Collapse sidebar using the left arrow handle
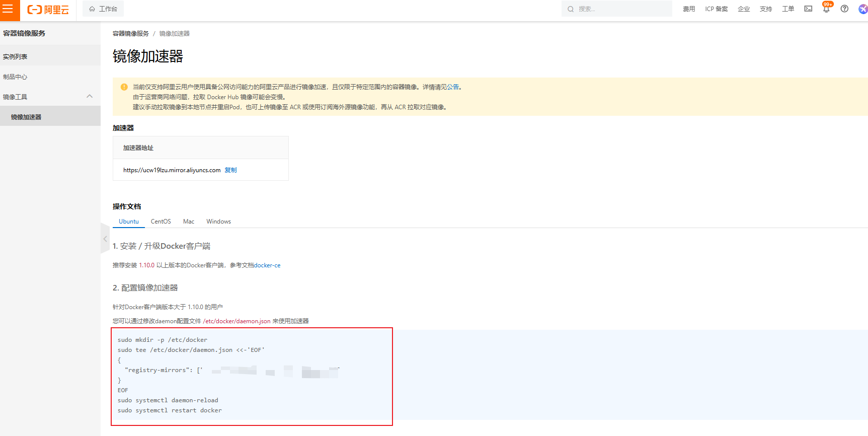The image size is (868, 436). tap(105, 239)
